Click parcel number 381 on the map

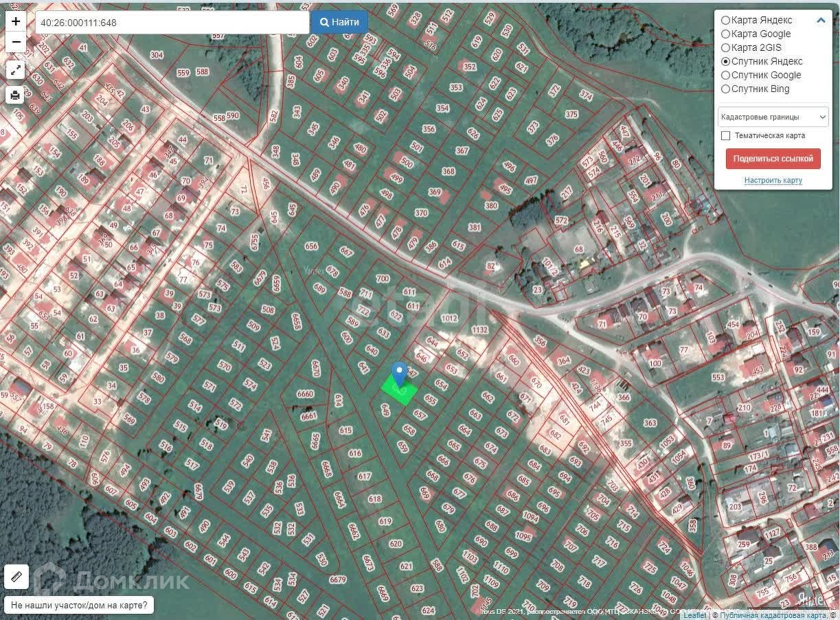475,227
